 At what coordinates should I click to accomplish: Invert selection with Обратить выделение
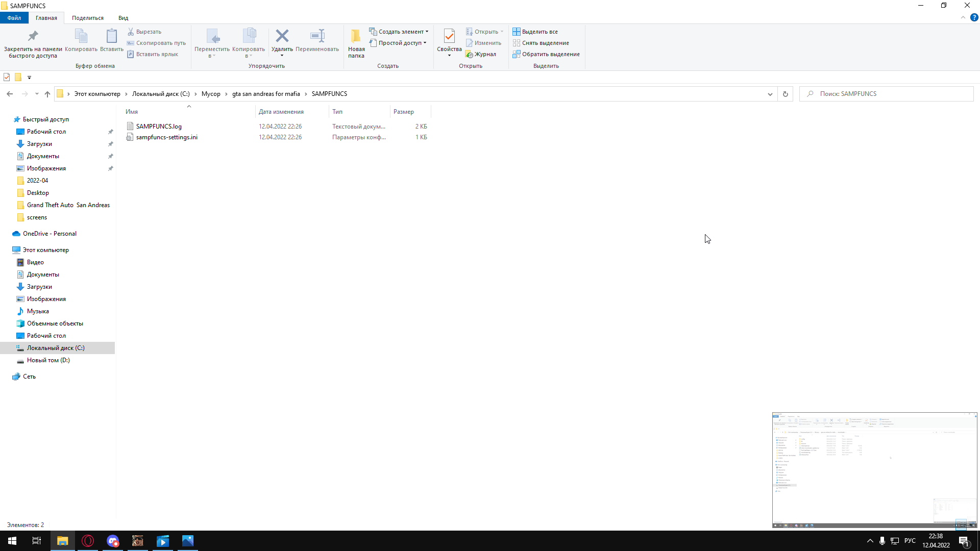(x=546, y=54)
